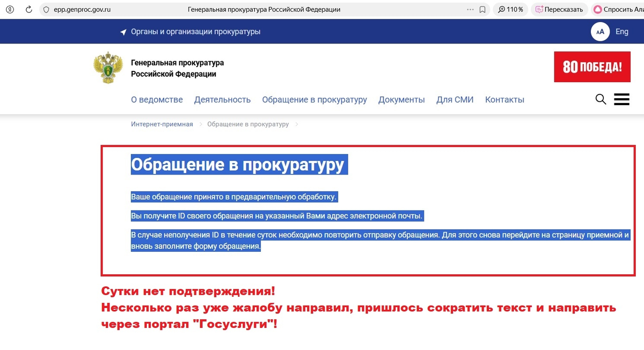Open the hamburger menu icon
The width and height of the screenshot is (644, 350).
tap(621, 99)
